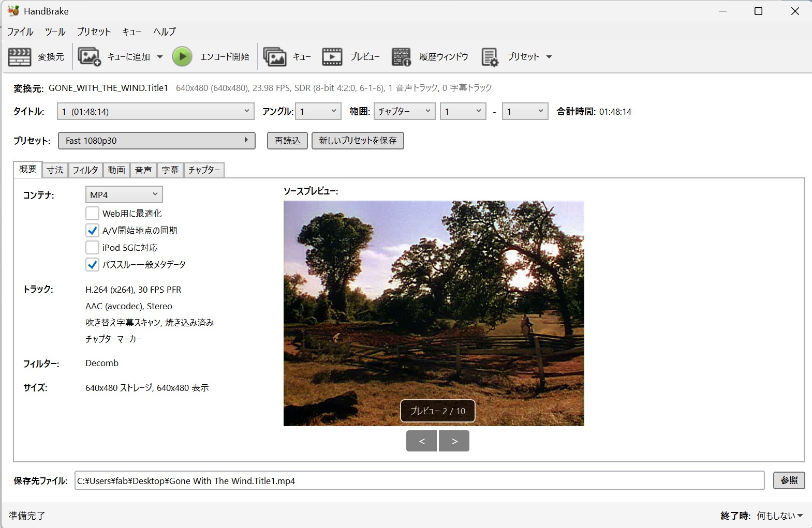Click the プリセット presets gear-list icon

490,57
